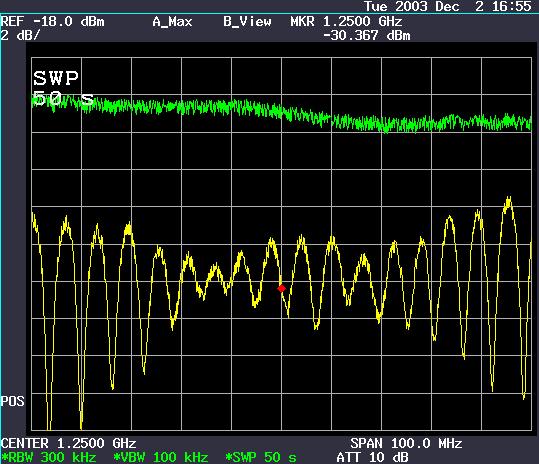
Task: Click the RBW 300 kHz setting
Action: (48, 457)
